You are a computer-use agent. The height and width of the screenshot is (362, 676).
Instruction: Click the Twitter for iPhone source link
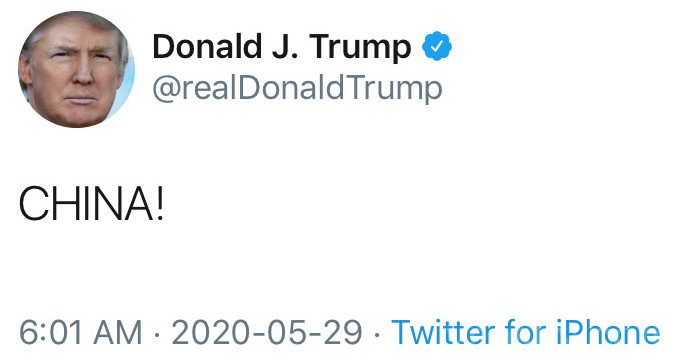(x=526, y=332)
